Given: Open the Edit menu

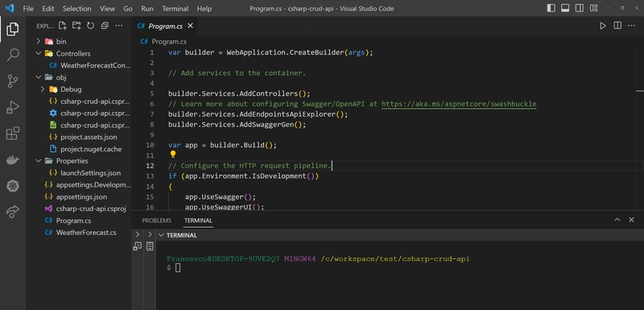Looking at the screenshot, I should (48, 8).
